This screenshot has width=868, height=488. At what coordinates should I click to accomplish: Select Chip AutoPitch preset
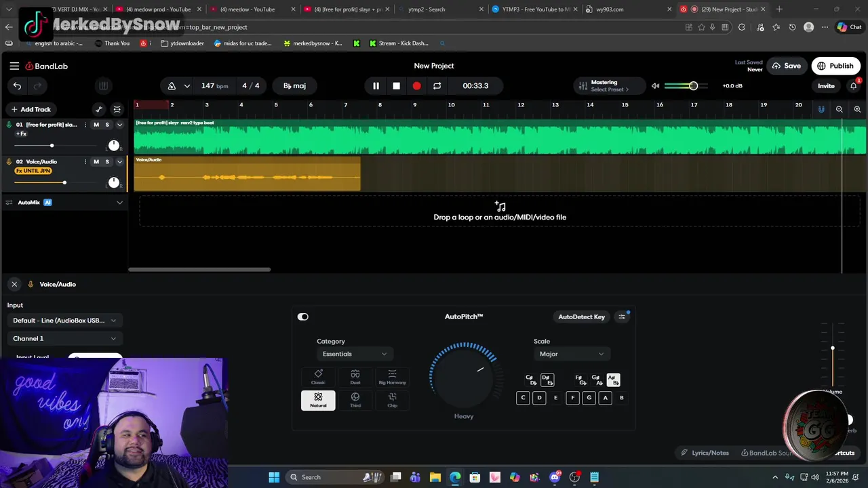[x=392, y=400]
